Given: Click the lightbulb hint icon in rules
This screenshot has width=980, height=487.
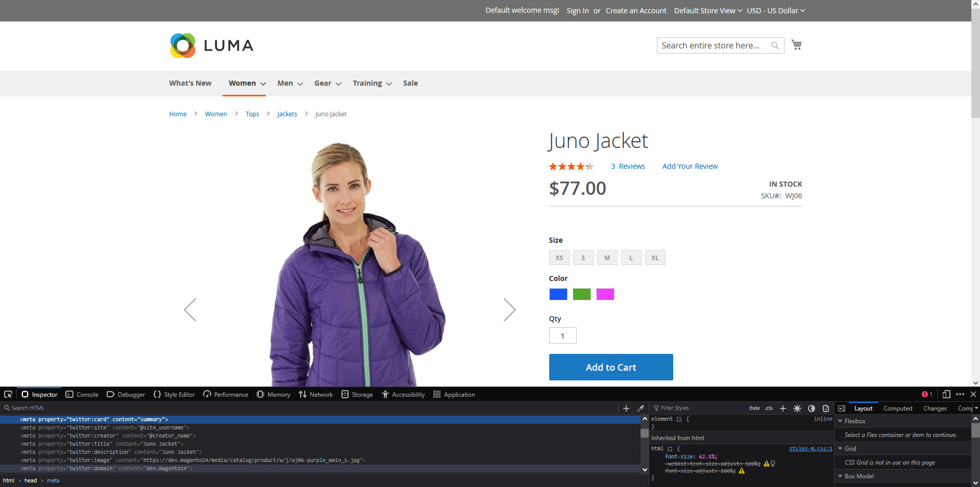Looking at the screenshot, I should (773, 464).
